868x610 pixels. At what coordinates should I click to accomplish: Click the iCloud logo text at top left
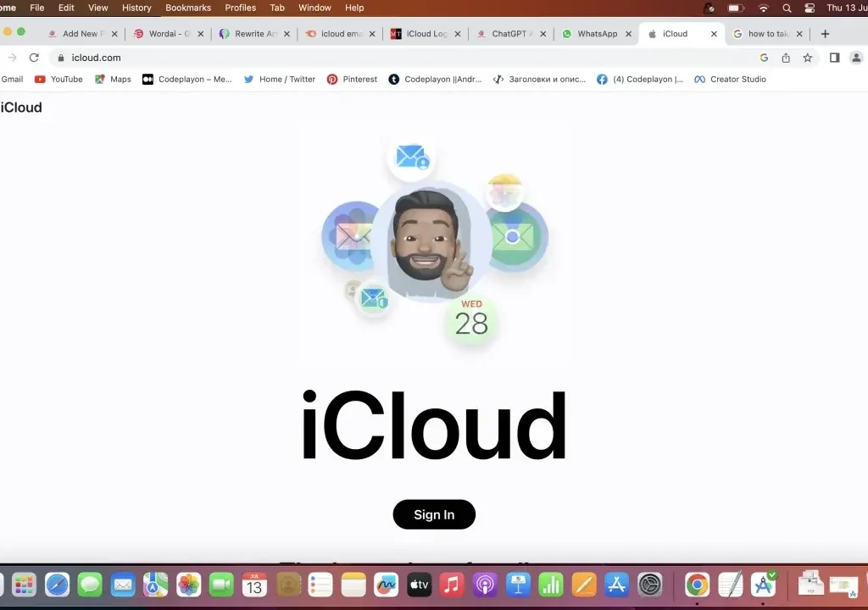coord(21,108)
